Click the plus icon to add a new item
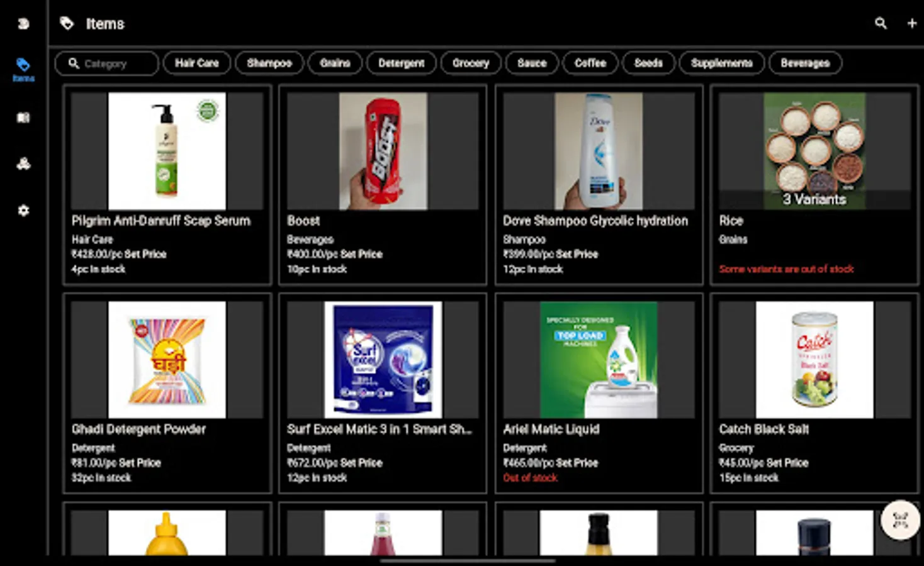924x566 pixels. pyautogui.click(x=911, y=23)
